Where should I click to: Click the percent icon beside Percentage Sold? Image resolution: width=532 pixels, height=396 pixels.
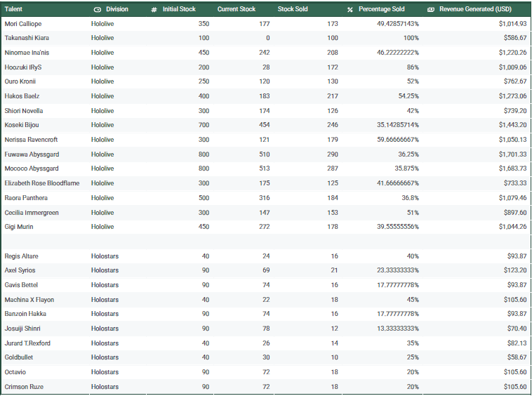click(350, 10)
